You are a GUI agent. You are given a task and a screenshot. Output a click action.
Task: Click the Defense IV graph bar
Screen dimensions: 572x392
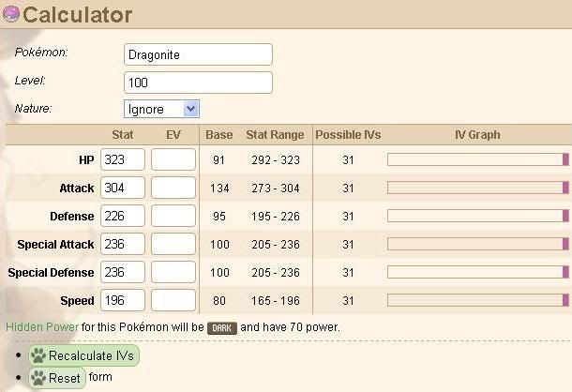[478, 216]
